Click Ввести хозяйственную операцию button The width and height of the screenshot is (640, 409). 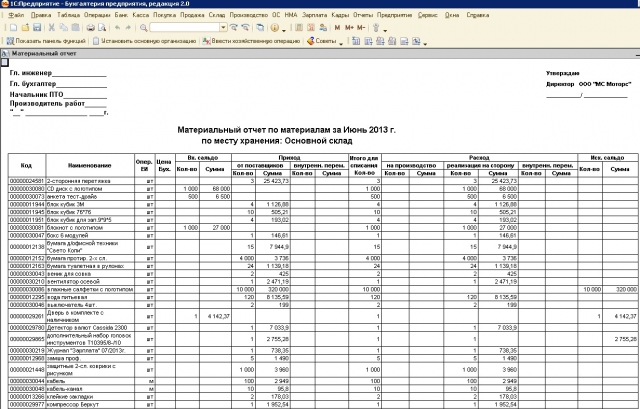pyautogui.click(x=251, y=41)
